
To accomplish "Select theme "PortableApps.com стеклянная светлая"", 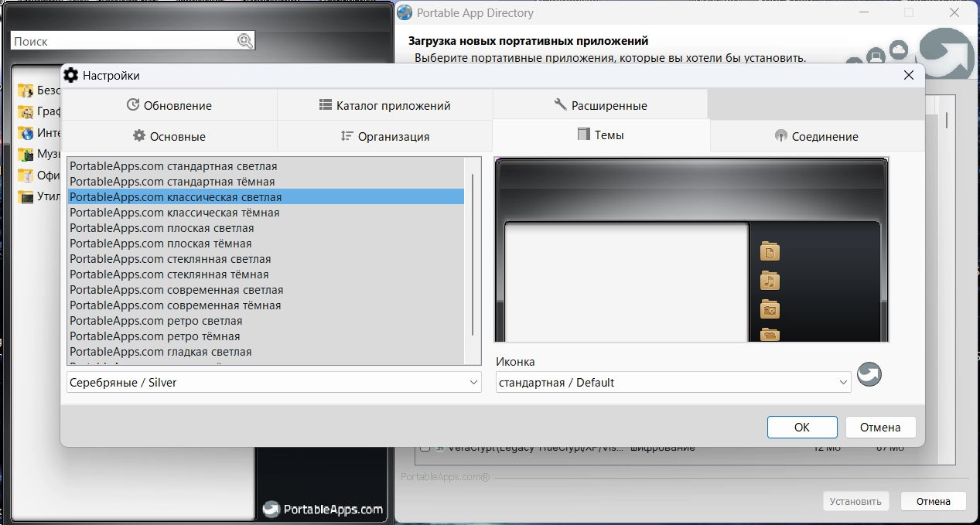I will coord(266,259).
